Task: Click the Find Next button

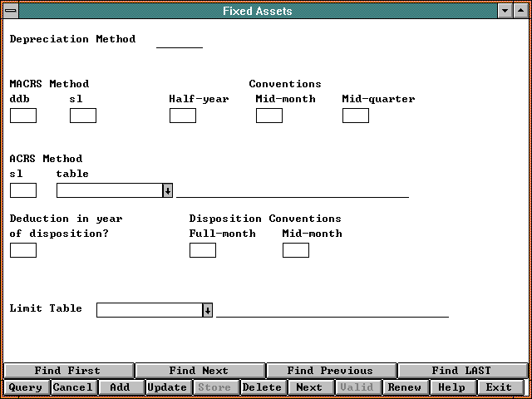Action: pyautogui.click(x=199, y=371)
